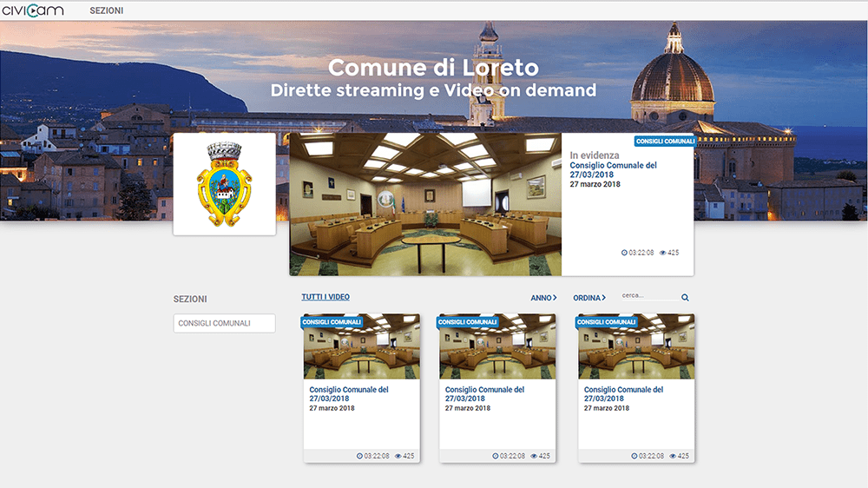Open the second video card thumbnail
The width and height of the screenshot is (868, 488).
pos(497,346)
